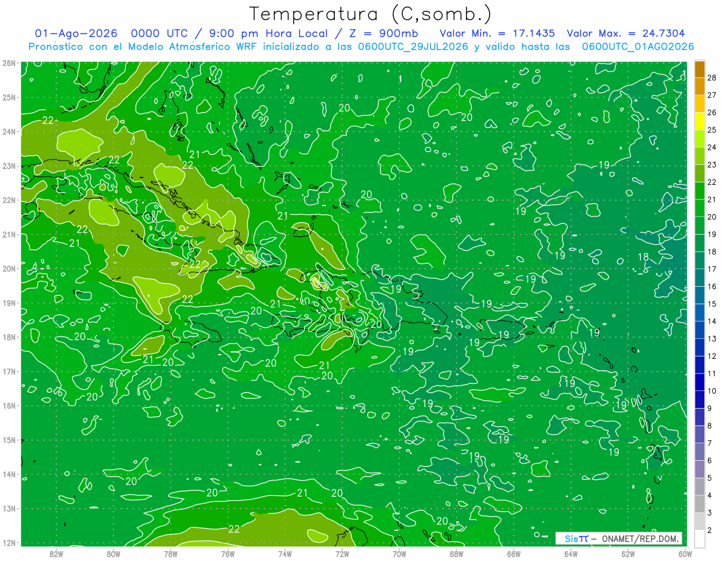Click color scale label '2'
The height and width of the screenshot is (562, 728).
click(x=710, y=530)
